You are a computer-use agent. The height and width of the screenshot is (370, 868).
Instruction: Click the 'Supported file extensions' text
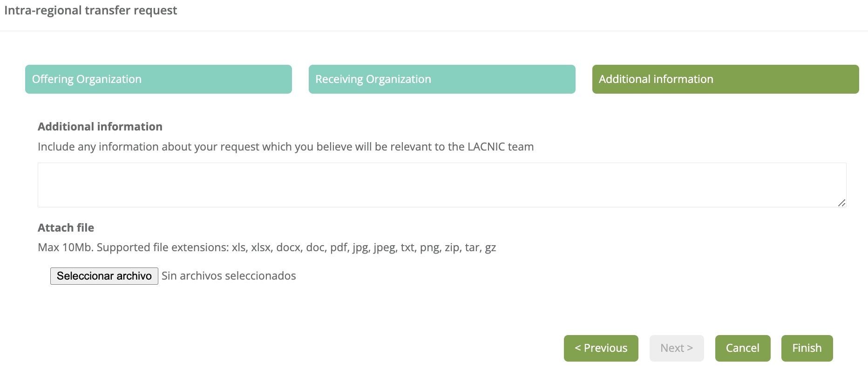pyautogui.click(x=163, y=247)
